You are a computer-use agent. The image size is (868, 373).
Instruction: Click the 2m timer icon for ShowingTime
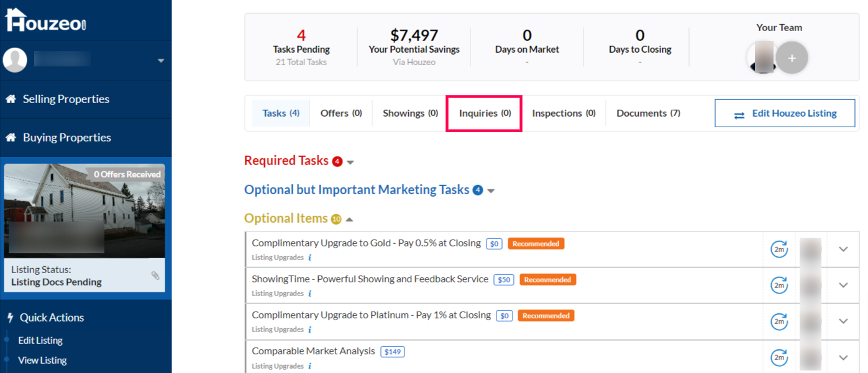779,285
